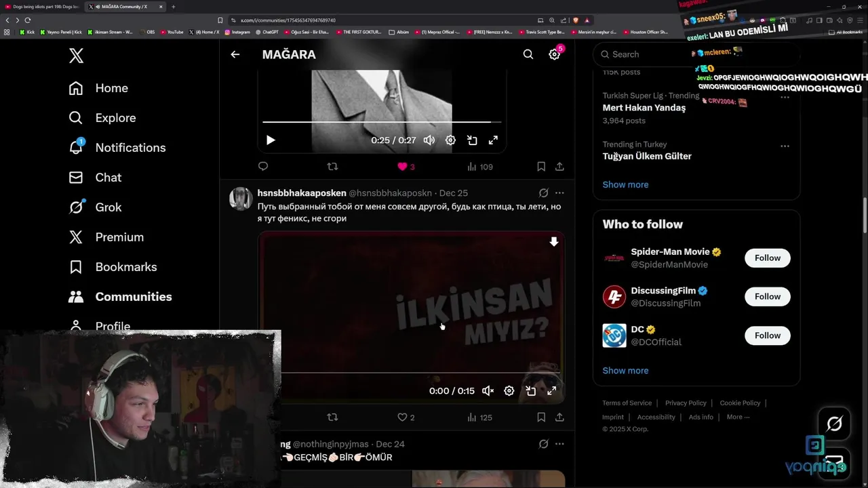Click the X logo in sidebar
868x488 pixels.
pos(77,56)
